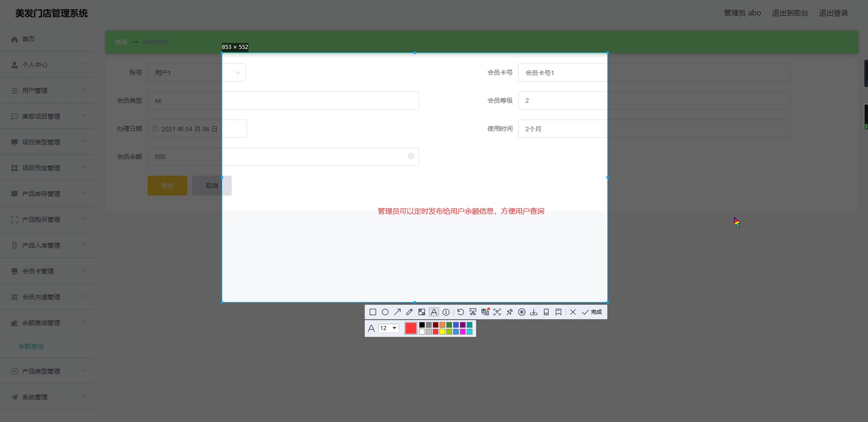Click the person icon beside 个人中心
The height and width of the screenshot is (422, 868).
click(14, 65)
